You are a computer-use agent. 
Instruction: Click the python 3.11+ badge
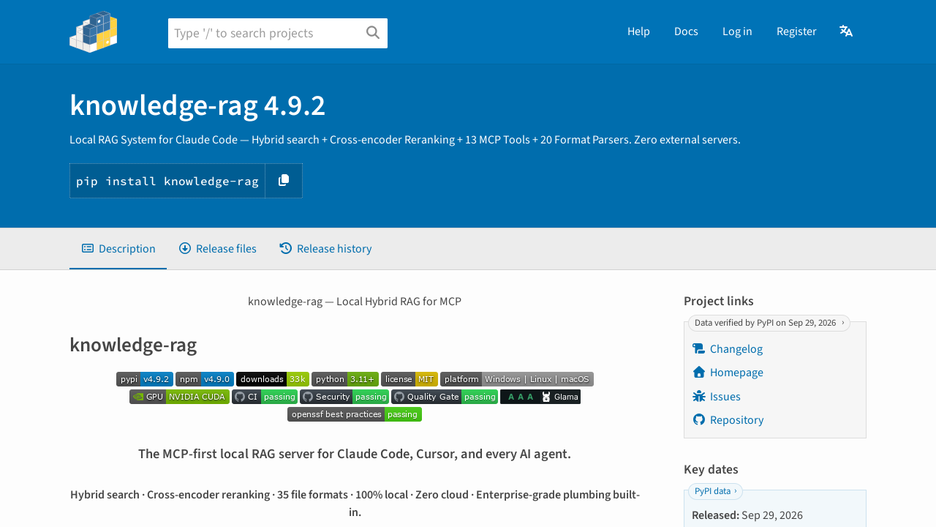point(344,379)
